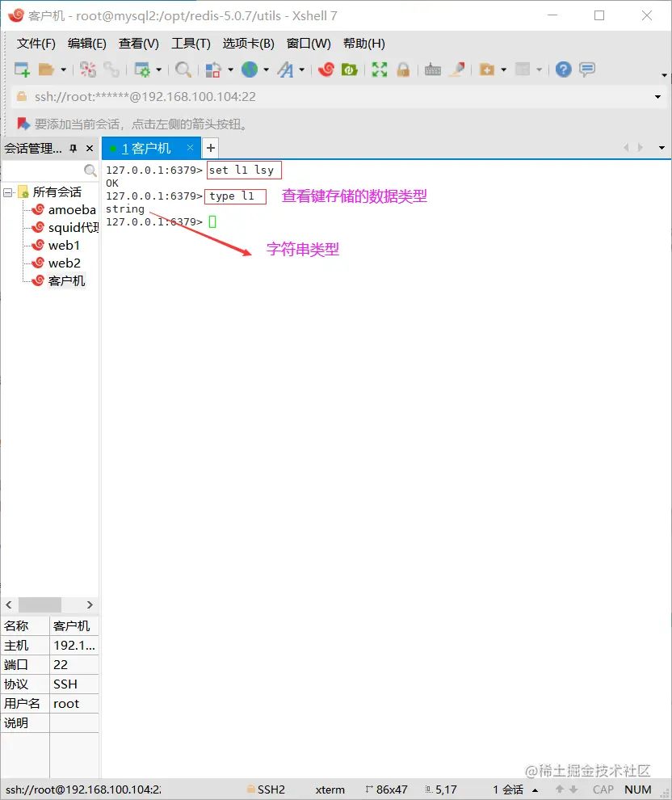672x800 pixels.
Task: Click the 192.1... host value cell
Action: coord(74,646)
